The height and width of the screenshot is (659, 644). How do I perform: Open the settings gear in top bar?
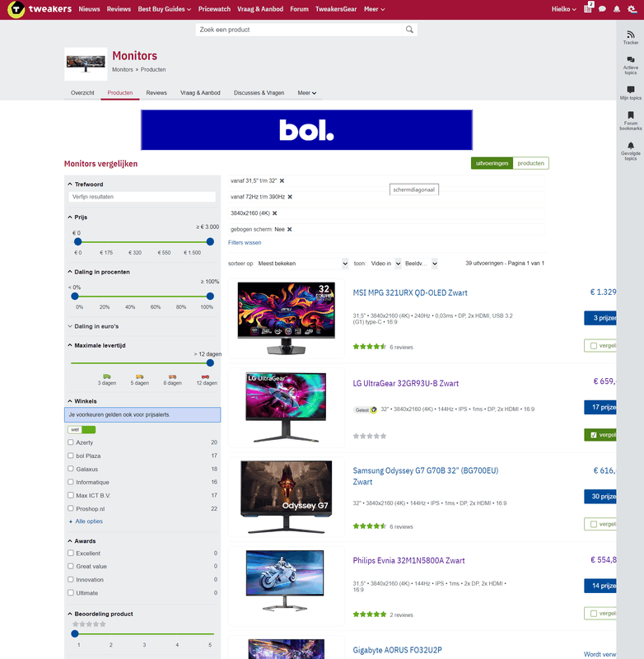pos(632,9)
